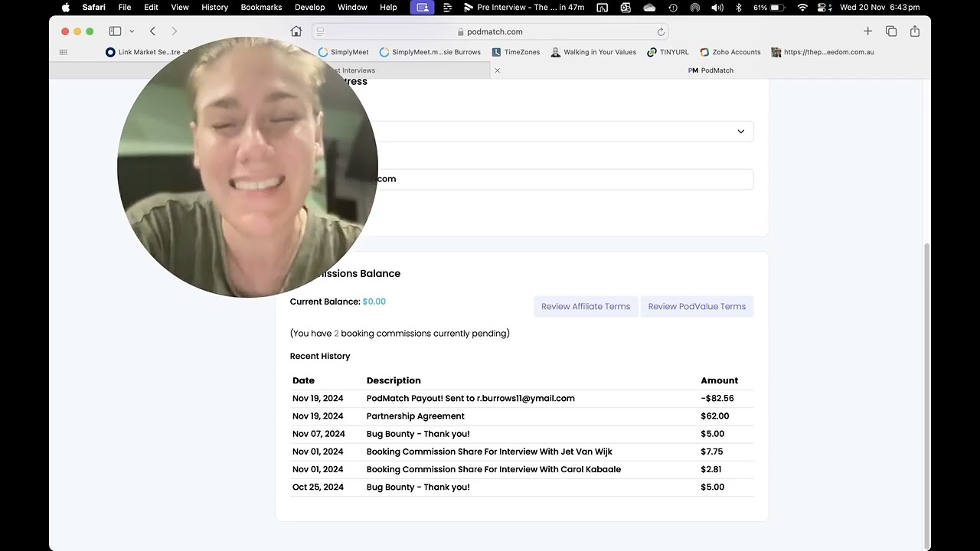
Task: Go back to previous page
Action: [152, 31]
